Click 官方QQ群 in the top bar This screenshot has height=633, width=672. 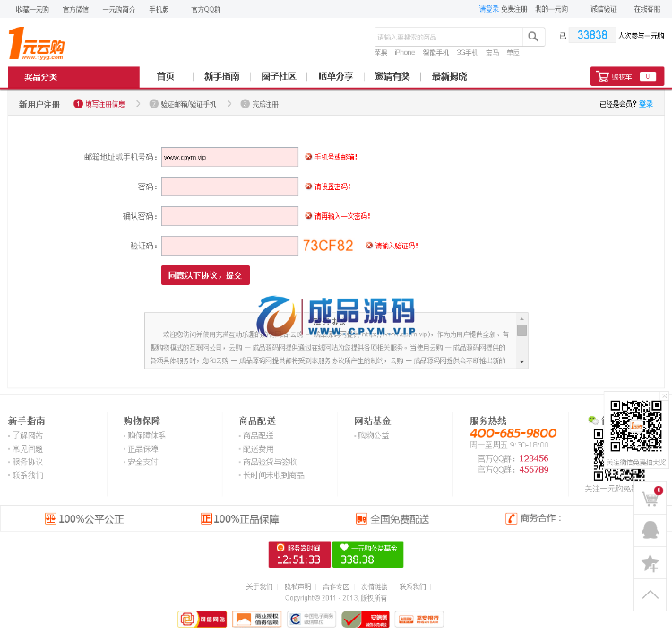206,9
